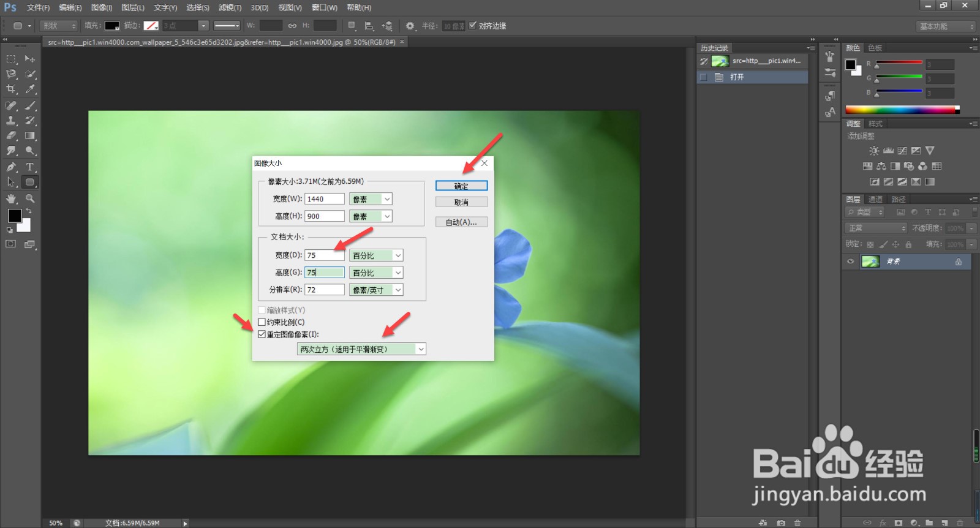Toggle history brush source box beside 打开

click(703, 77)
